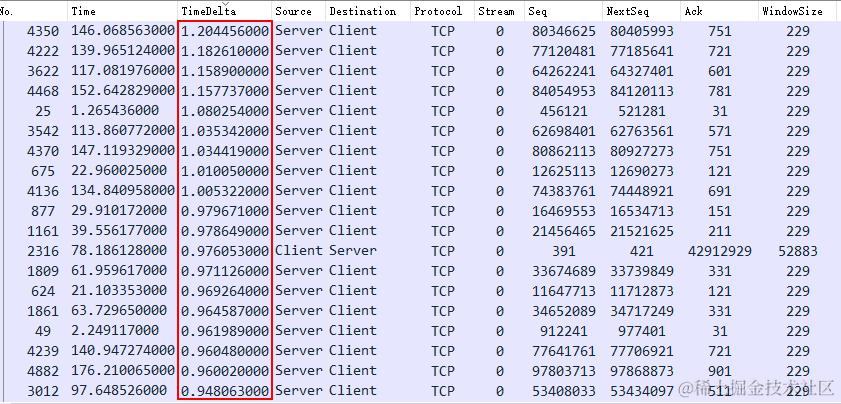This screenshot has height=404, width=841.
Task: Select packet number 1809
Action: tap(43, 271)
